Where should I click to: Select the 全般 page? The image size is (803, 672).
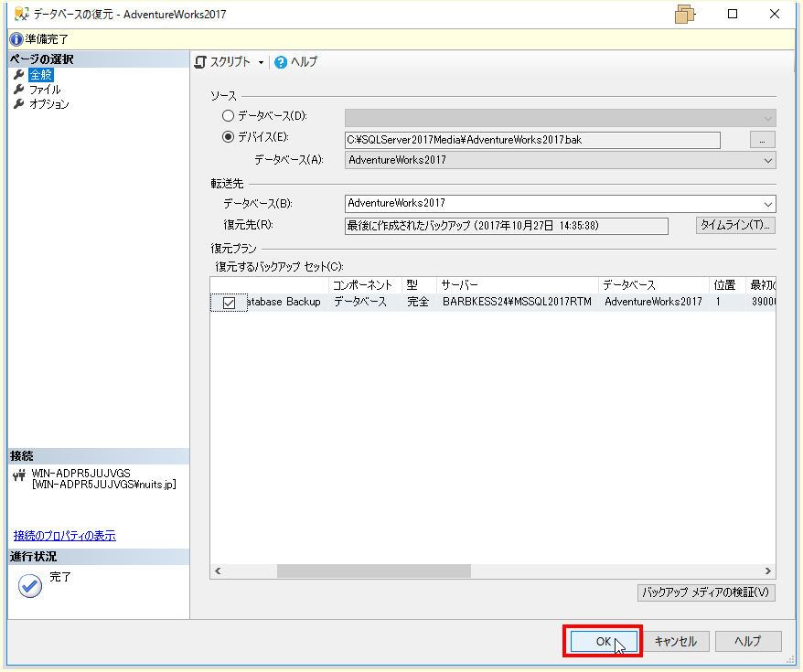pos(40,75)
